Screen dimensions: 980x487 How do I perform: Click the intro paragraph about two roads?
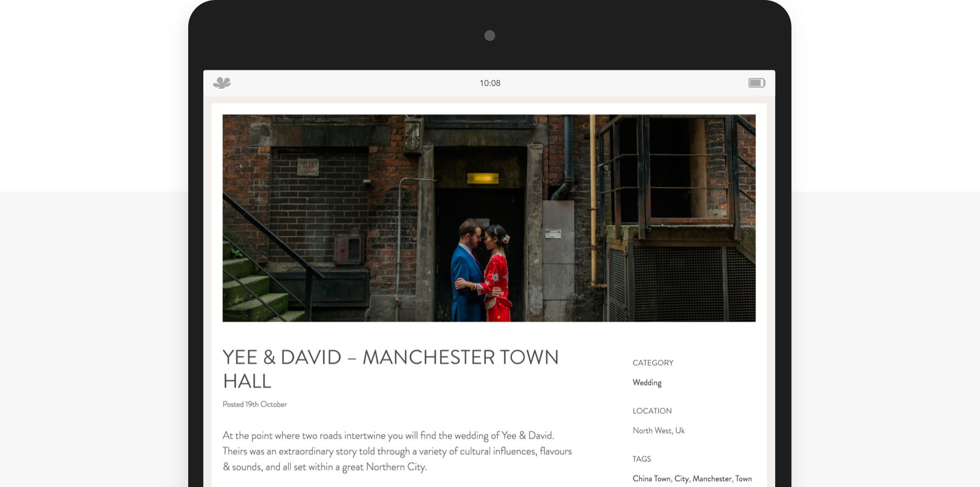(397, 451)
